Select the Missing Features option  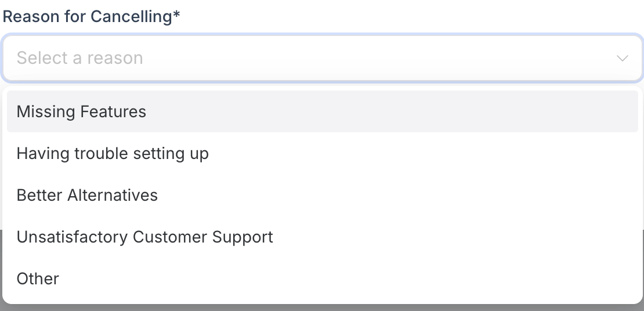pyautogui.click(x=81, y=111)
